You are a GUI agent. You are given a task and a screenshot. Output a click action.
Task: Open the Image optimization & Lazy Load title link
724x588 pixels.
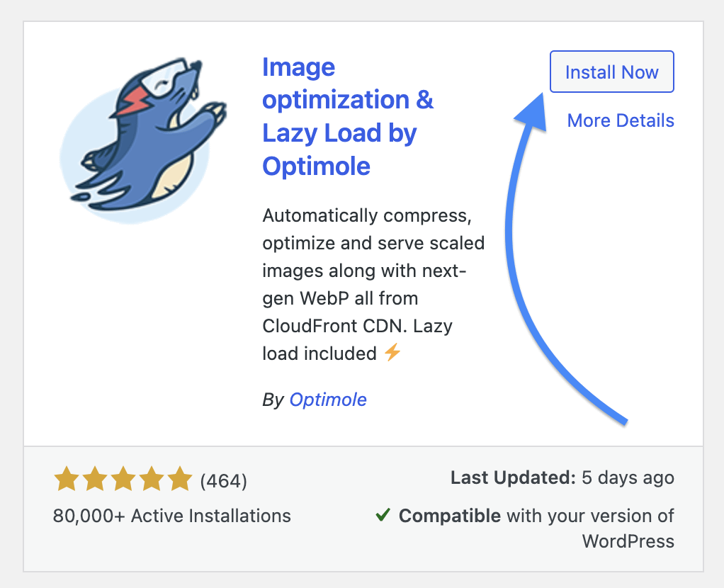(347, 117)
